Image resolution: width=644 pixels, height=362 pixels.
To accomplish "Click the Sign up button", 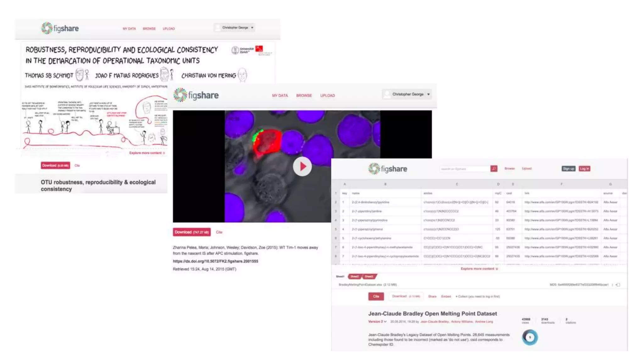I will coord(568,169).
